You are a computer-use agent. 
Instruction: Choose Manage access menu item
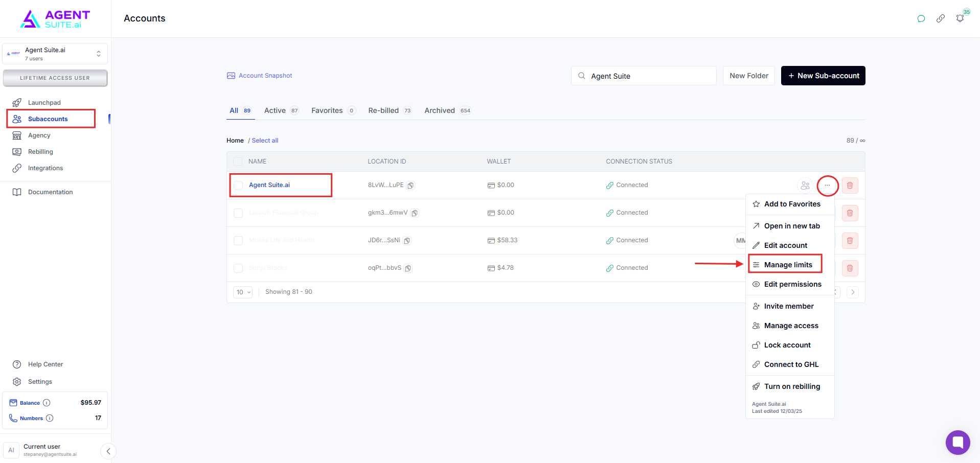point(790,326)
